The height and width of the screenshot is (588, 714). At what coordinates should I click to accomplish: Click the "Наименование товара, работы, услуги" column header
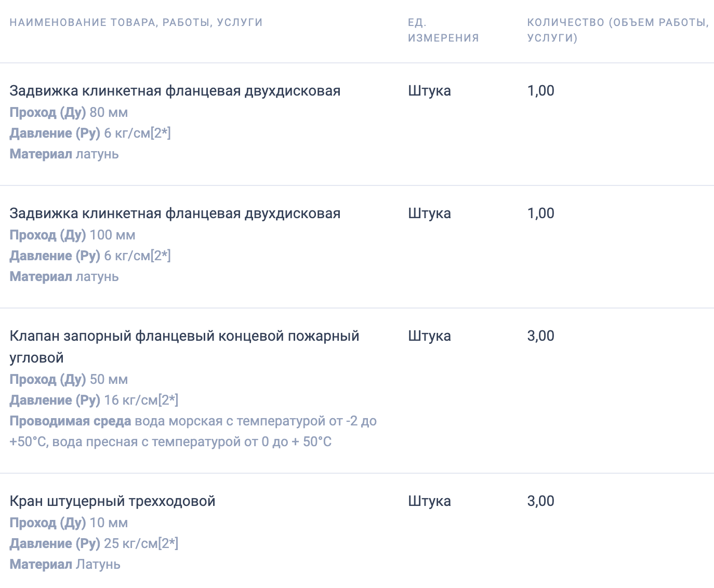click(x=136, y=22)
